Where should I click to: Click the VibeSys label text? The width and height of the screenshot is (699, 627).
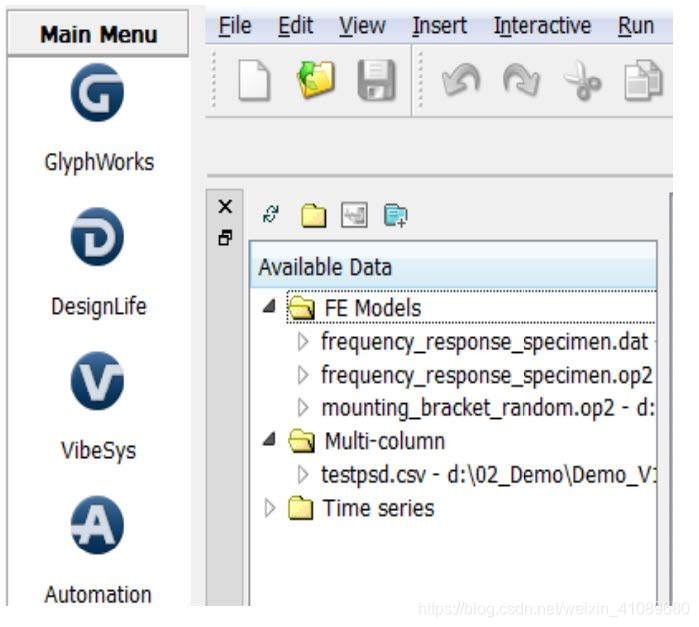coord(98,451)
